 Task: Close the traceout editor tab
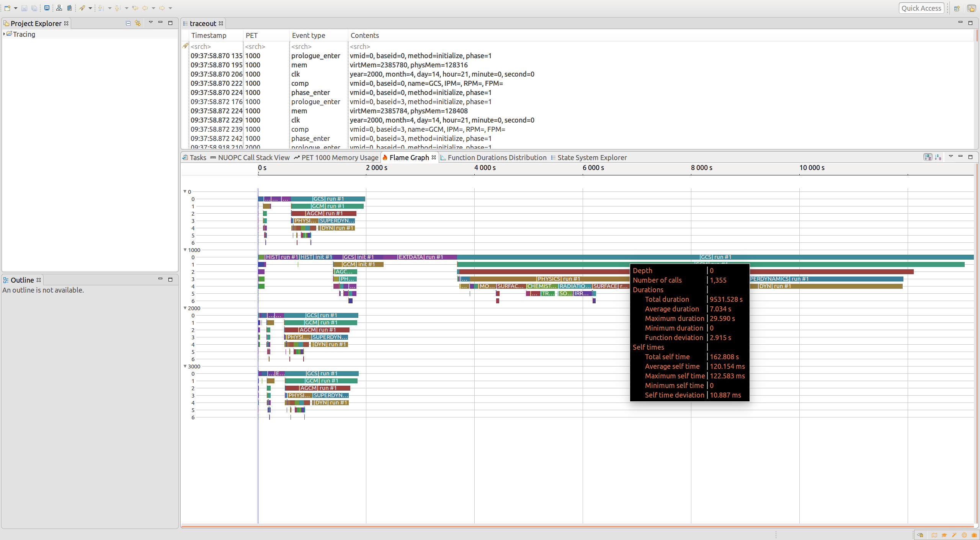coord(221,23)
